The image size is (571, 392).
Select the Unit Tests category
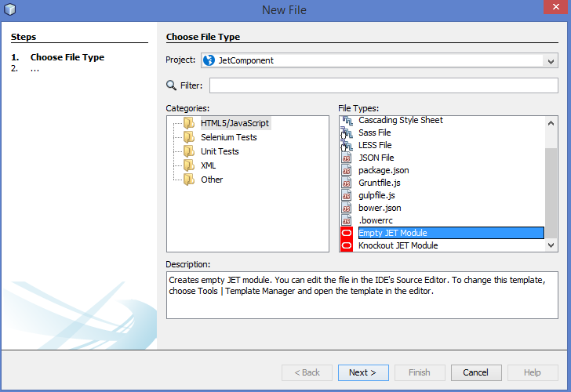click(220, 151)
